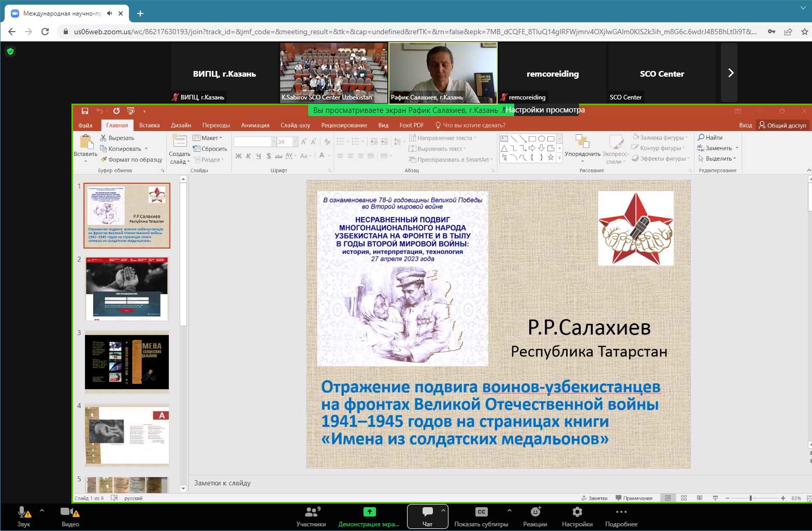Select the SCO Center participant tile

coord(661,73)
